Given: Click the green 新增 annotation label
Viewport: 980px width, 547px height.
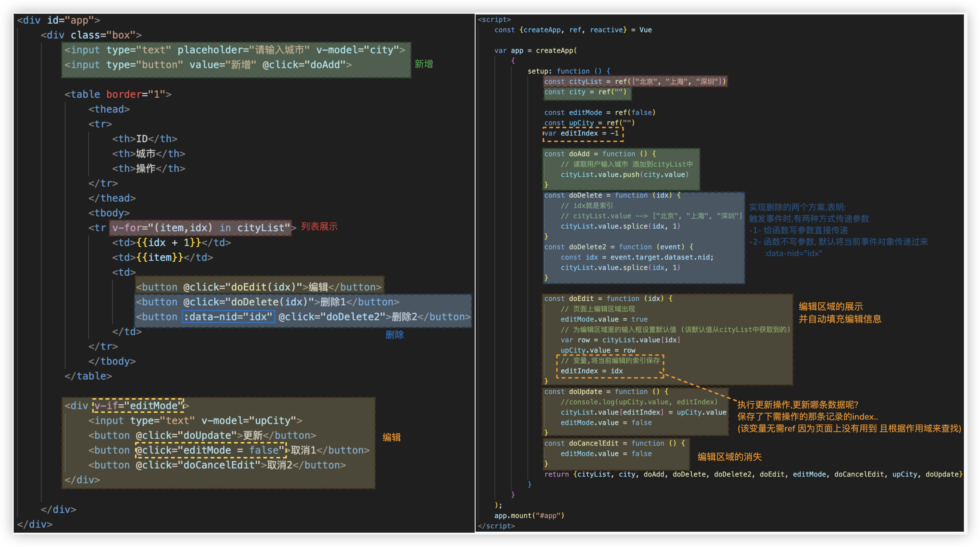Looking at the screenshot, I should pos(424,64).
